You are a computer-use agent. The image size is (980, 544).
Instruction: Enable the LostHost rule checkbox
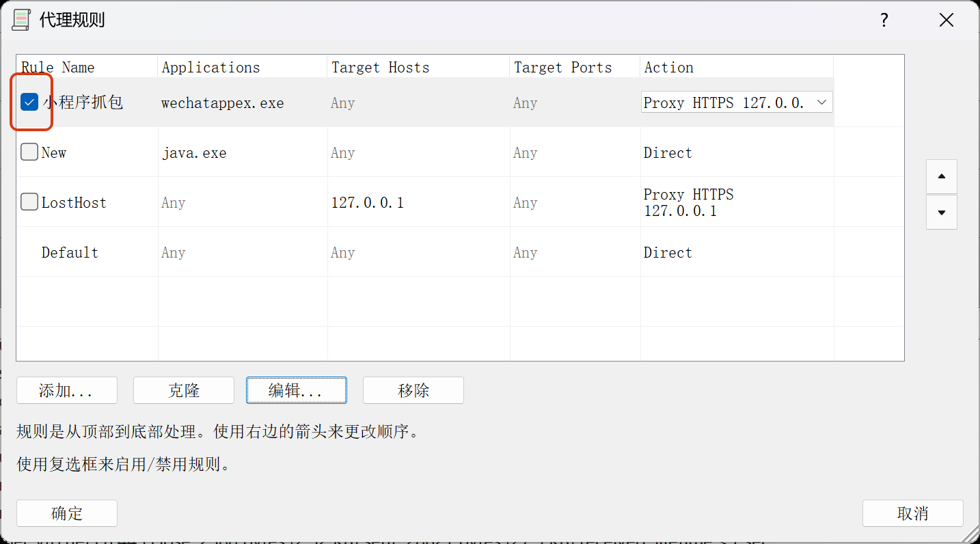[29, 202]
